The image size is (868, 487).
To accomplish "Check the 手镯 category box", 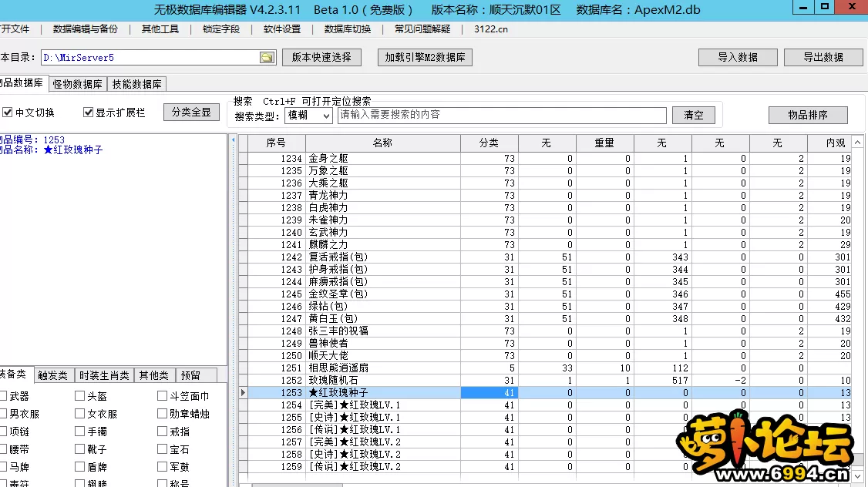I will pyautogui.click(x=79, y=431).
